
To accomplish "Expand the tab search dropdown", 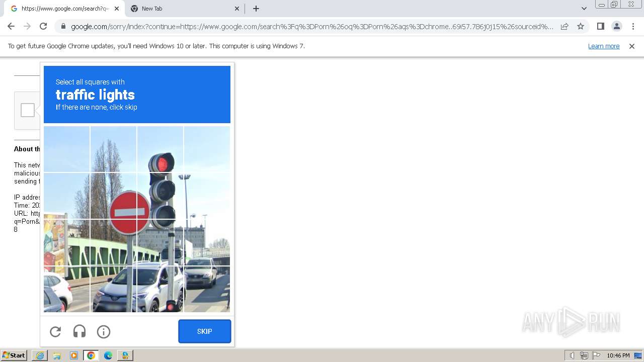I will pyautogui.click(x=584, y=9).
